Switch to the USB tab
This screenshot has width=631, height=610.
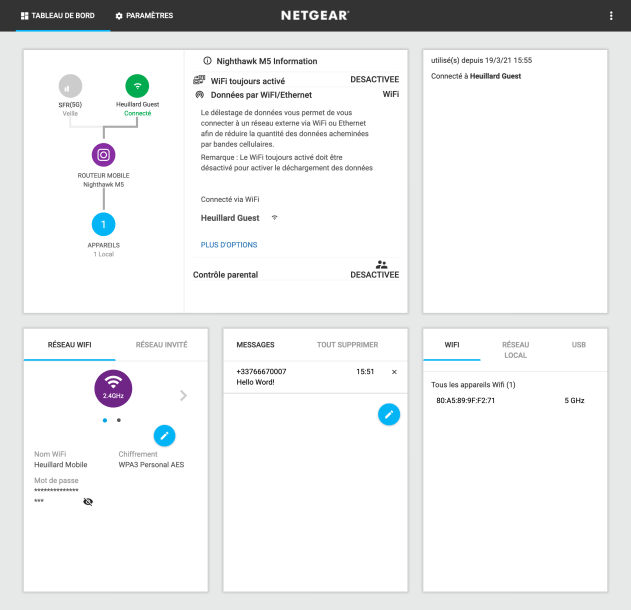[579, 345]
